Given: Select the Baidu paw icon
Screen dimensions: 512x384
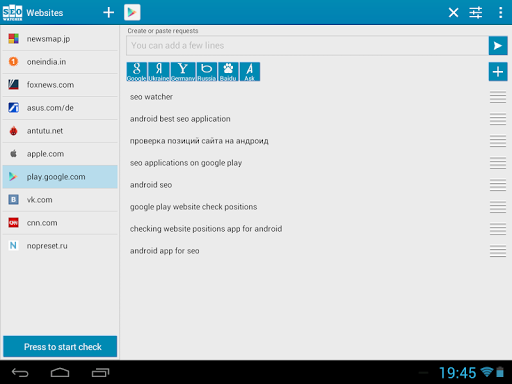Looking at the screenshot, I should click(228, 72).
